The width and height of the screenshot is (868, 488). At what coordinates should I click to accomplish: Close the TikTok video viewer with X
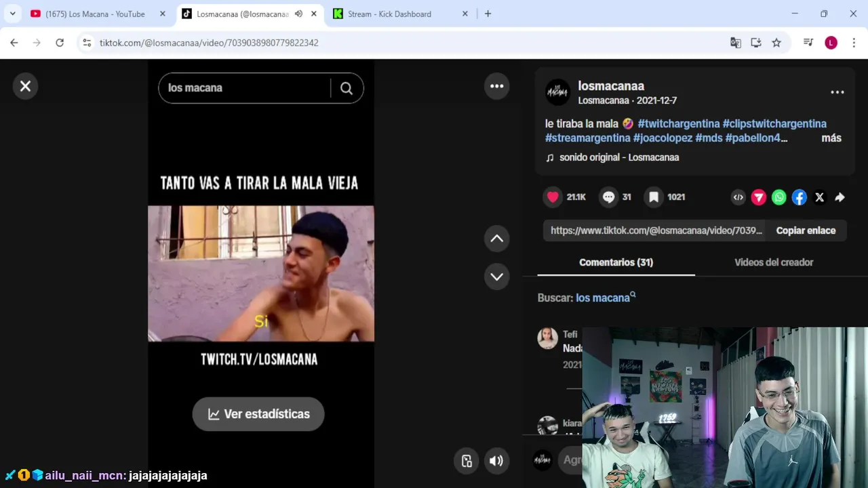(25, 86)
